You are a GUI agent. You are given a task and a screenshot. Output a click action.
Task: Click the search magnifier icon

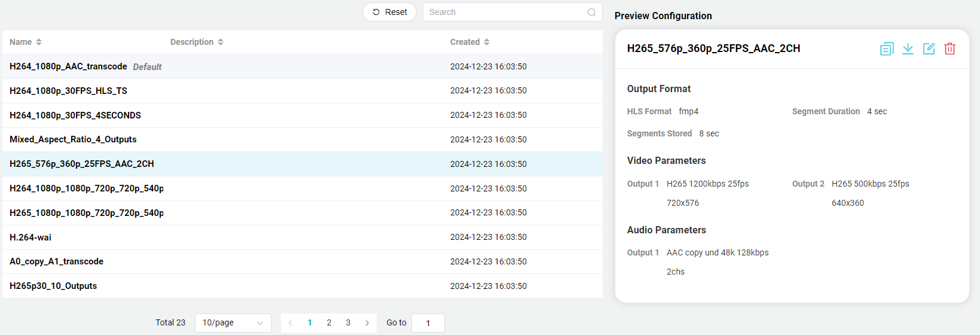tap(591, 12)
